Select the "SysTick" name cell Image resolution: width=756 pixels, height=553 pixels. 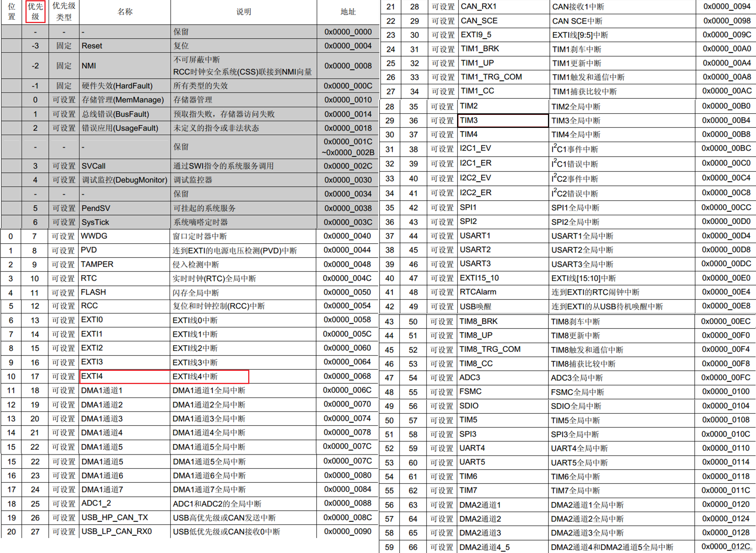point(125,222)
